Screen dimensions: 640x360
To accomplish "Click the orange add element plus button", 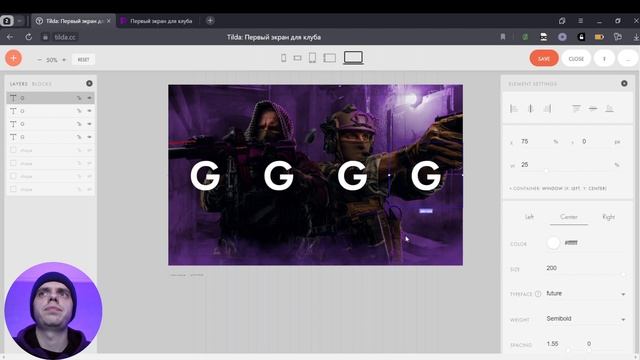I will tap(13, 58).
